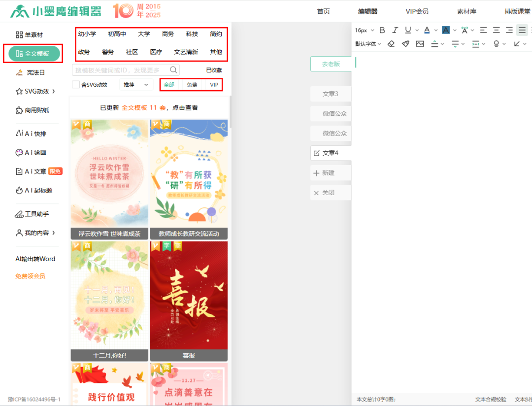Image resolution: width=532 pixels, height=406 pixels.
Task: Select the format painter brush icon
Action: (x=405, y=44)
